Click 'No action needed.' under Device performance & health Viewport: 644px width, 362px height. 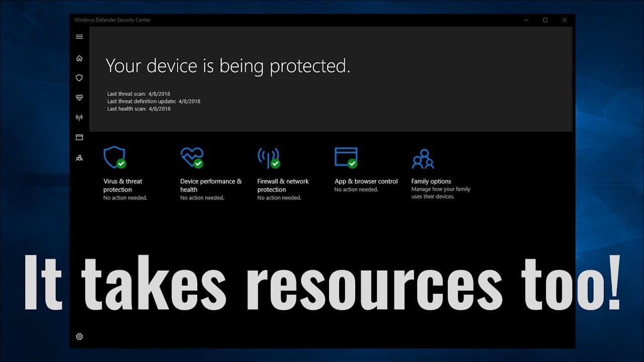202,198
